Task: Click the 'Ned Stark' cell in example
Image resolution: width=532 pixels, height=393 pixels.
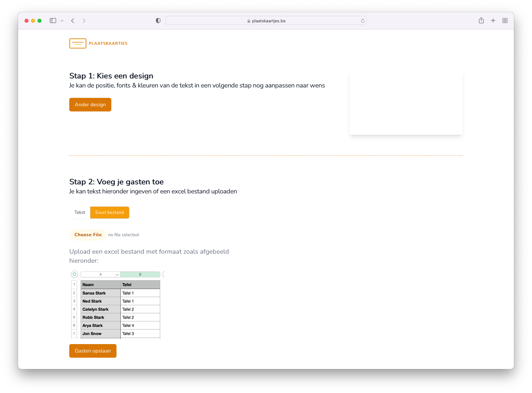Action: pos(101,301)
